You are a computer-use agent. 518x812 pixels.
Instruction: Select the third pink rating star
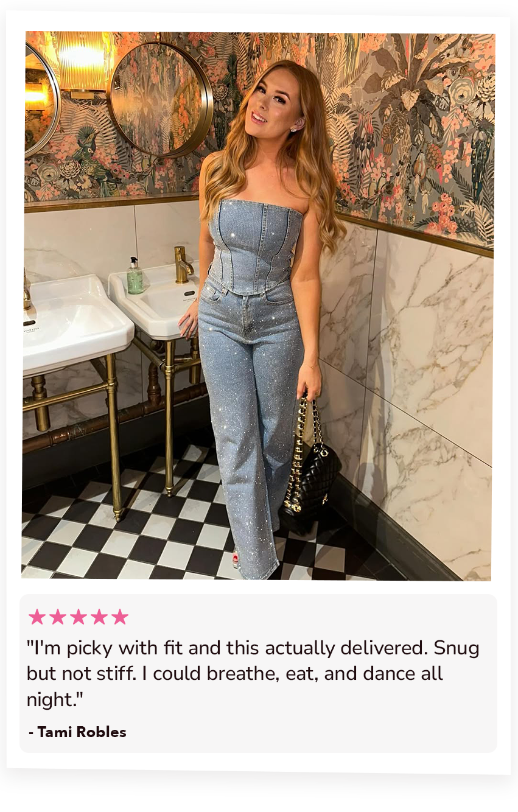pos(79,617)
